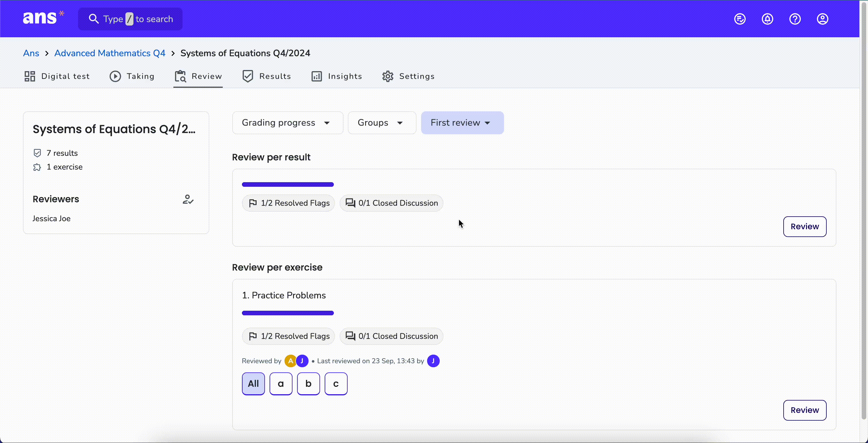Click the Systems of Equations card title
The height and width of the screenshot is (443, 868).
114,129
